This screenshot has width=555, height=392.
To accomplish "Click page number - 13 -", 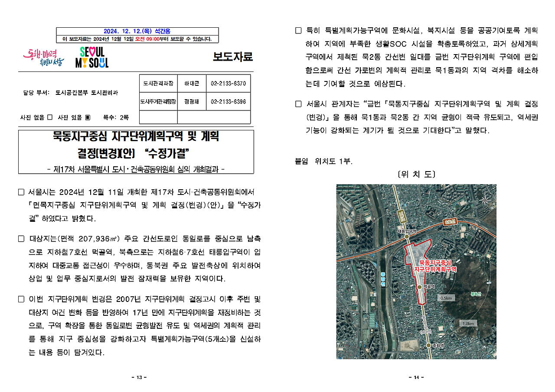I will 139,378.
